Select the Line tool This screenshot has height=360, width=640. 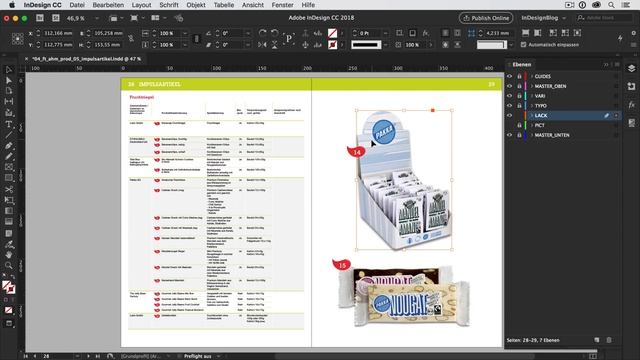click(9, 135)
